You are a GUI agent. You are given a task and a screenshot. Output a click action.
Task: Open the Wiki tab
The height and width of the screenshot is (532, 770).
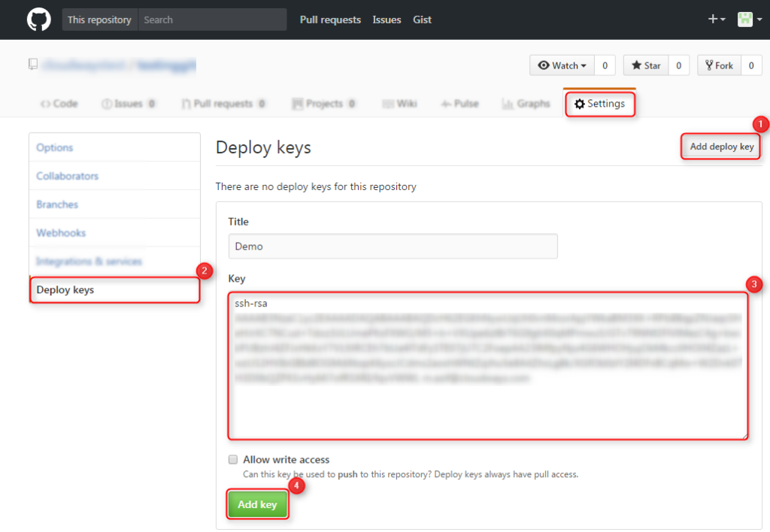click(x=400, y=104)
